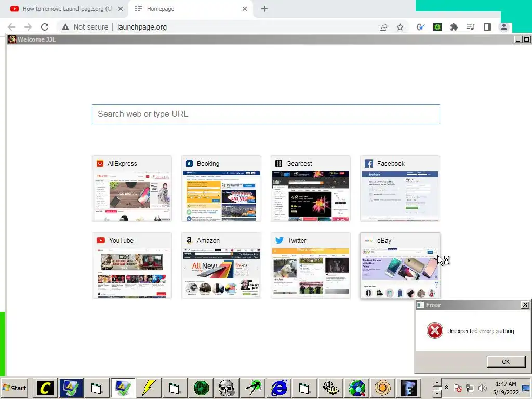Open the yellow C taskbar icon
Image resolution: width=532 pixels, height=399 pixels.
[45, 388]
